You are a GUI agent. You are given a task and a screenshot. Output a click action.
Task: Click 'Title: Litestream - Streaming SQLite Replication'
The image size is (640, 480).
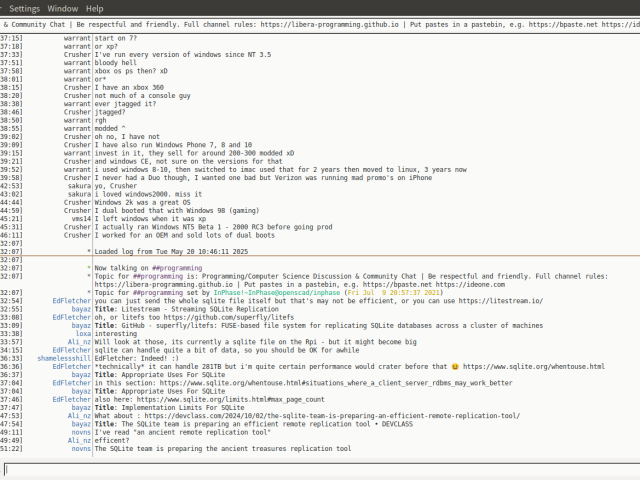tap(187, 309)
